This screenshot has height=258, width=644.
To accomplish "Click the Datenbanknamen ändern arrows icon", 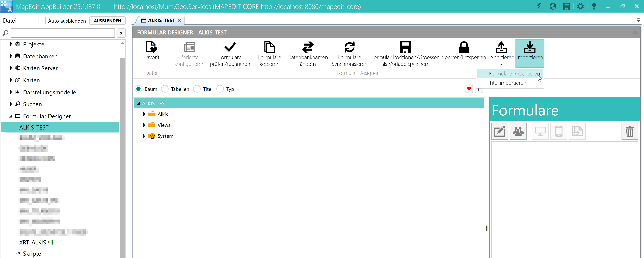I will [x=308, y=47].
